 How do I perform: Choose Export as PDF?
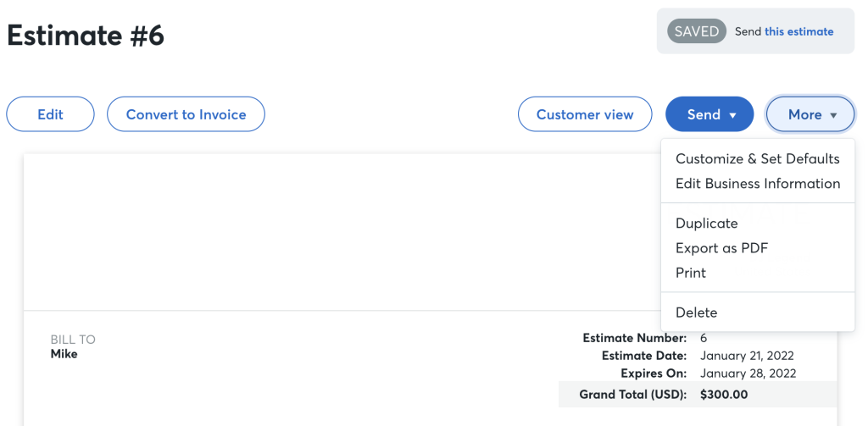pos(722,248)
